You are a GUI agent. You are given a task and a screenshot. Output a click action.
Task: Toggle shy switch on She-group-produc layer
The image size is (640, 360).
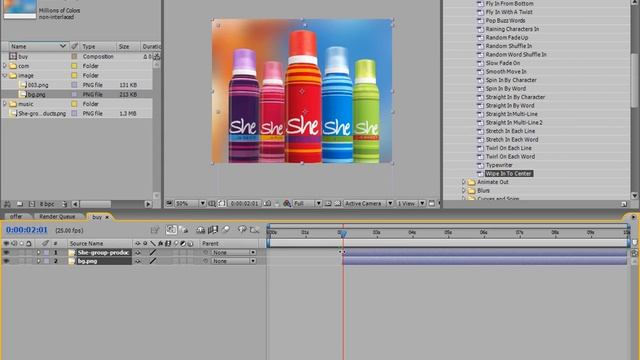[x=138, y=253]
